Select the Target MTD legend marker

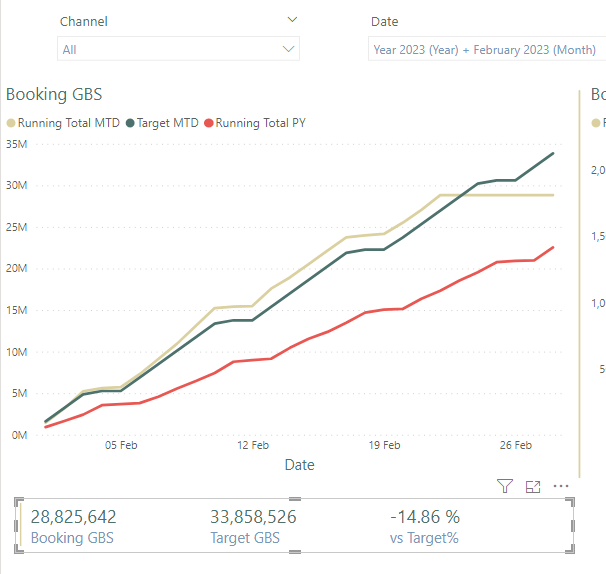130,123
